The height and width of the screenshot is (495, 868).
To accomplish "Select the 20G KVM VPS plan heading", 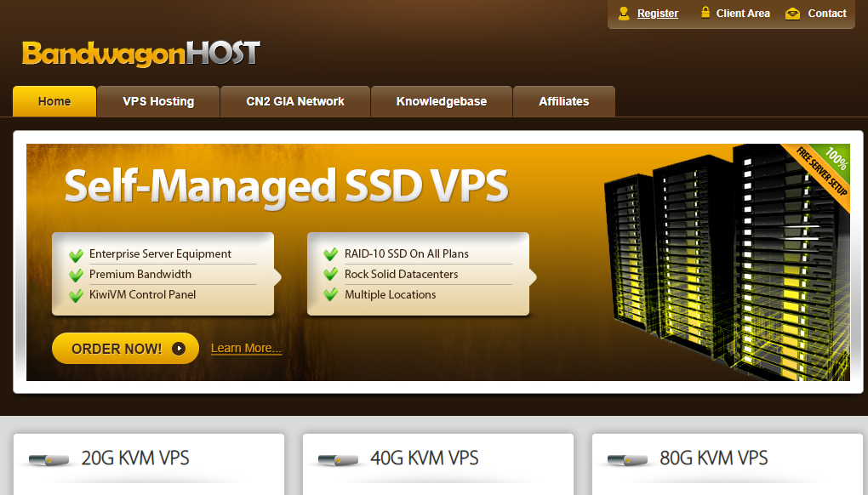I will (x=135, y=458).
